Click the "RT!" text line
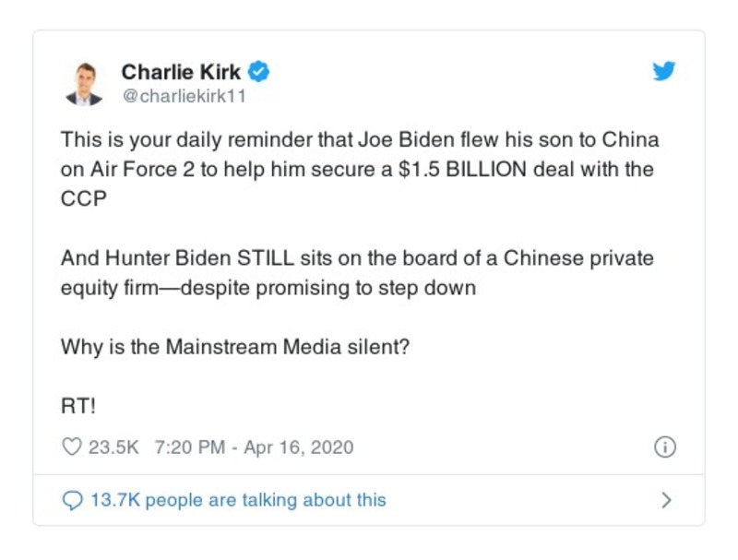Image resolution: width=738 pixels, height=560 pixels. (x=78, y=406)
